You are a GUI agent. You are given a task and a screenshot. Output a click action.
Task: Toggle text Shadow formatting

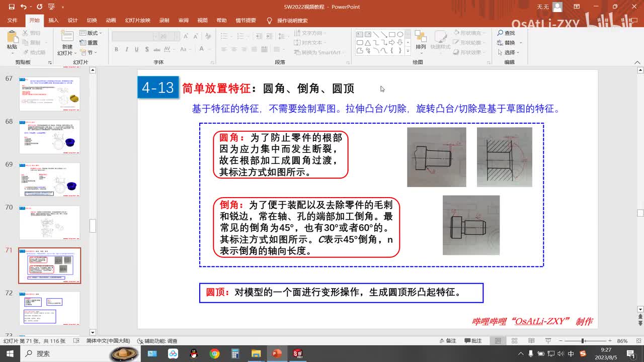tap(146, 49)
